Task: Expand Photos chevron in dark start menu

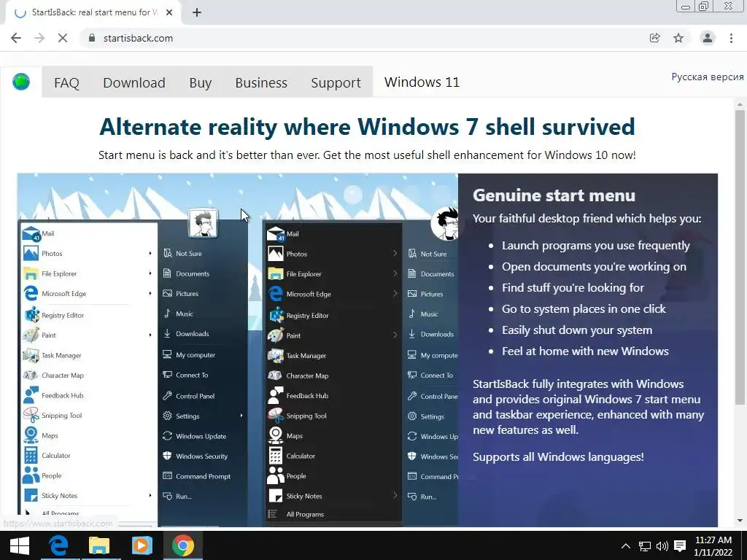Action: pos(395,253)
